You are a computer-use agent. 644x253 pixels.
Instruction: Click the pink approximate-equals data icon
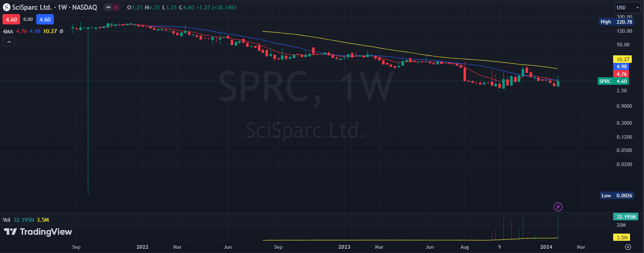point(116,7)
